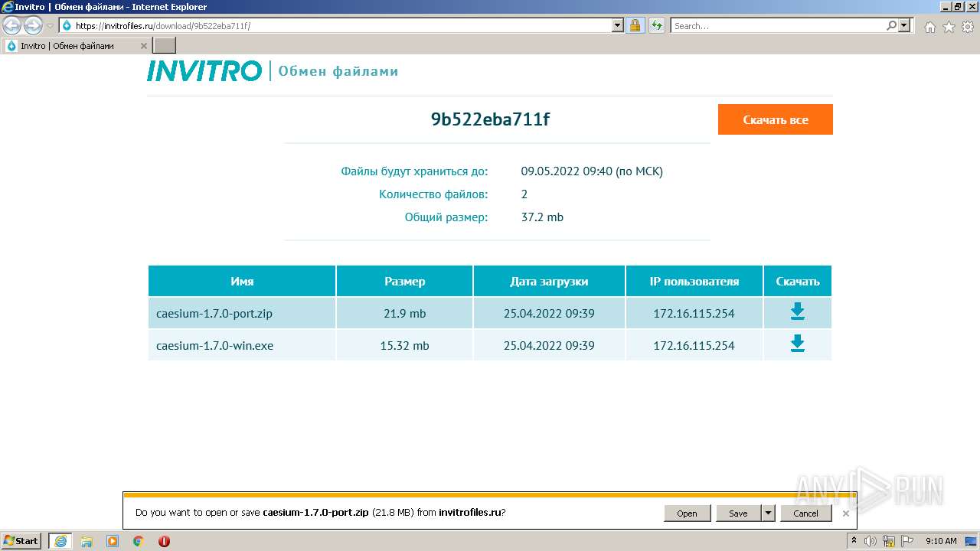Click the volume speaker tray icon

pos(871,541)
